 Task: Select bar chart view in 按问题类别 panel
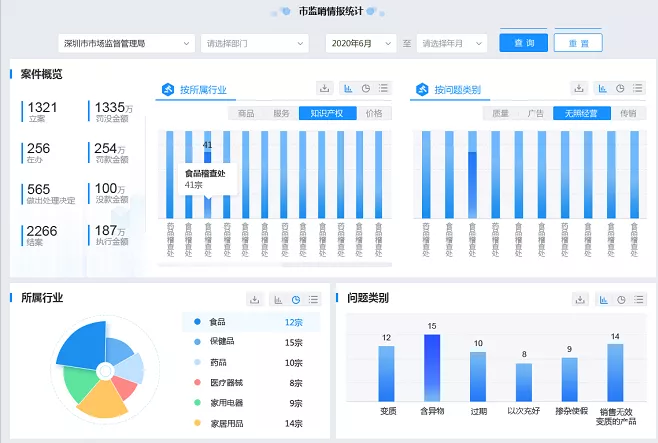pyautogui.click(x=602, y=88)
